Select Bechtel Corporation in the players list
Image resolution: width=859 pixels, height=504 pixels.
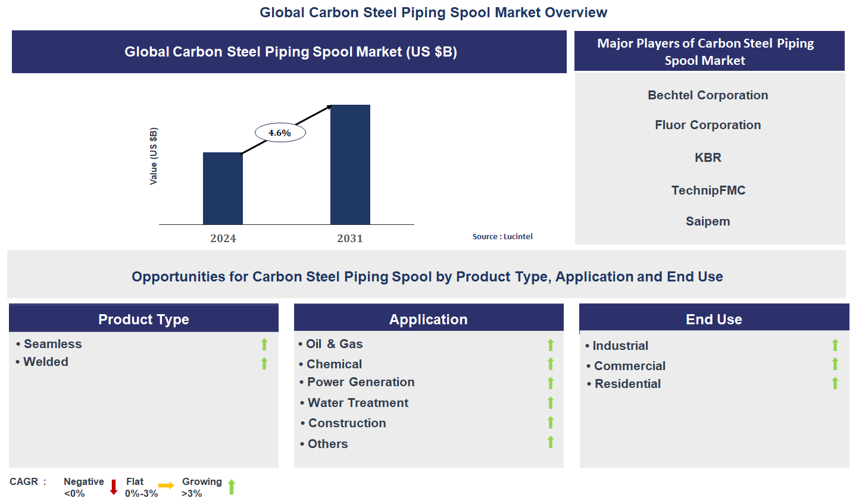(708, 95)
